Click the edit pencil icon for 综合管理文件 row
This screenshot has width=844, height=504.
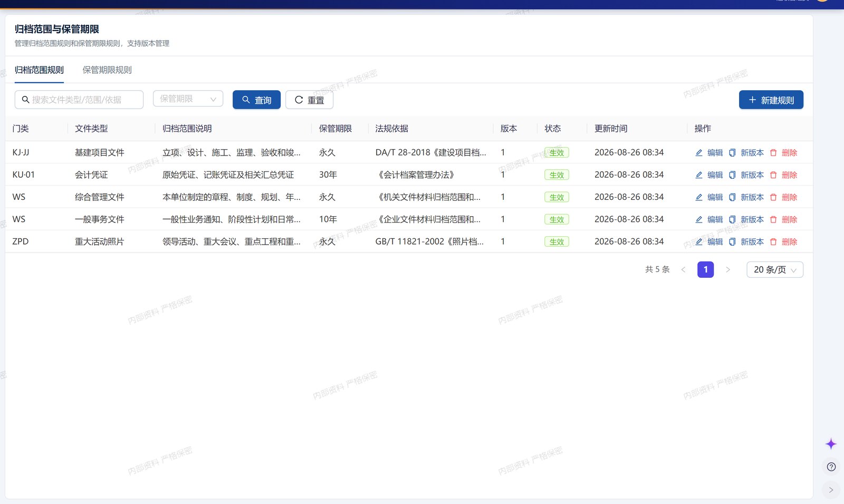coord(699,197)
